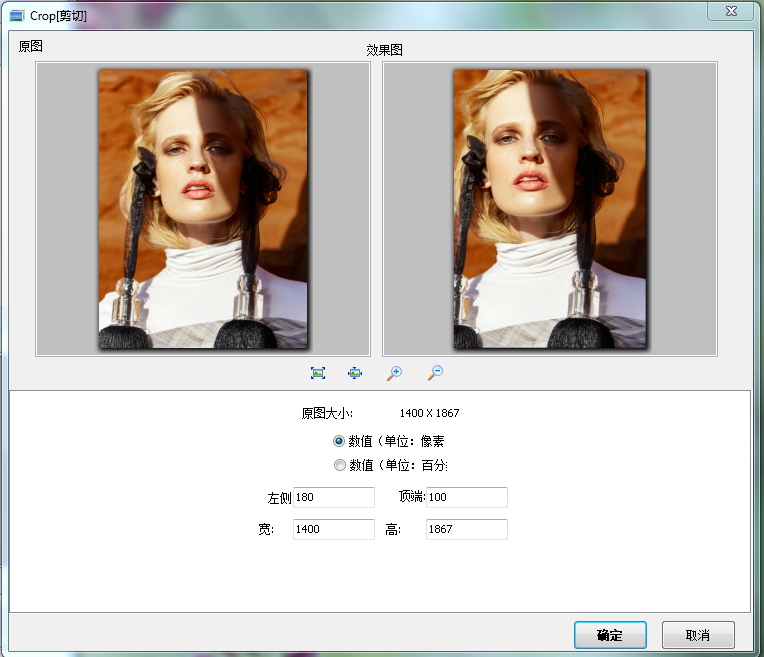This screenshot has width=764, height=657.
Task: Click the 顶端 input field showing 100
Action: [466, 498]
